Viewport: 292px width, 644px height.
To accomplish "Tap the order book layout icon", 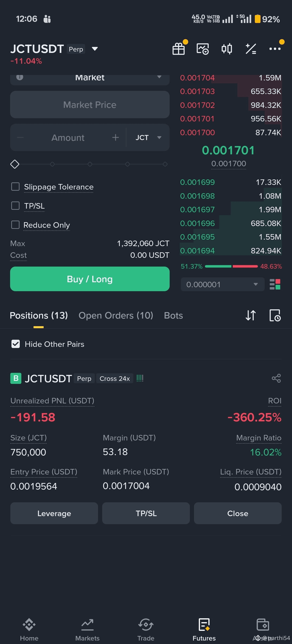I will tap(275, 284).
